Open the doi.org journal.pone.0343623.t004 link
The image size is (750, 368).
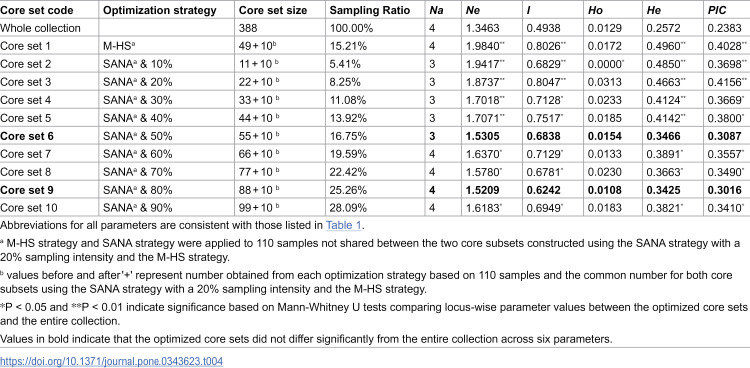111,361
